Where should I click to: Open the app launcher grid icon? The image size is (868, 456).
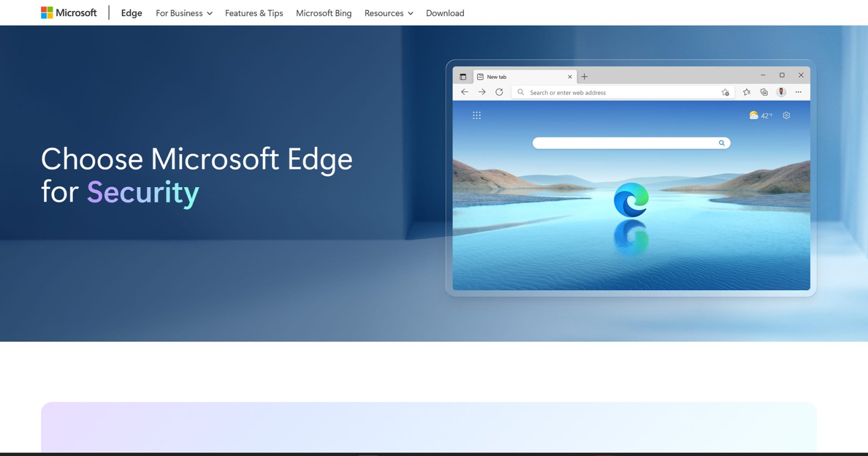point(477,116)
